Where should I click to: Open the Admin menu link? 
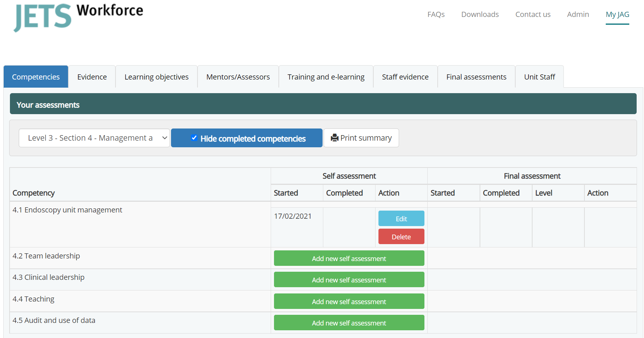[578, 14]
